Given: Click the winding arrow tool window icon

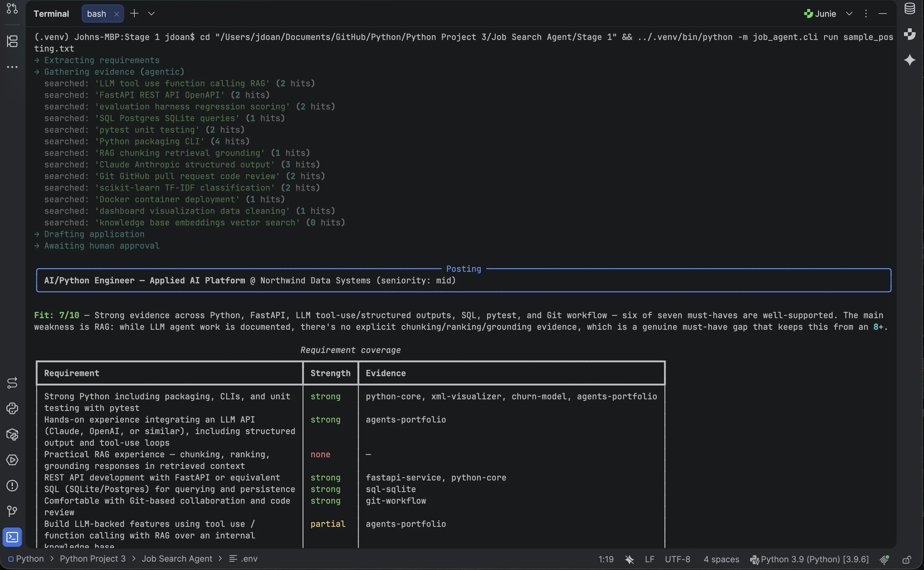Looking at the screenshot, I should 12,383.
